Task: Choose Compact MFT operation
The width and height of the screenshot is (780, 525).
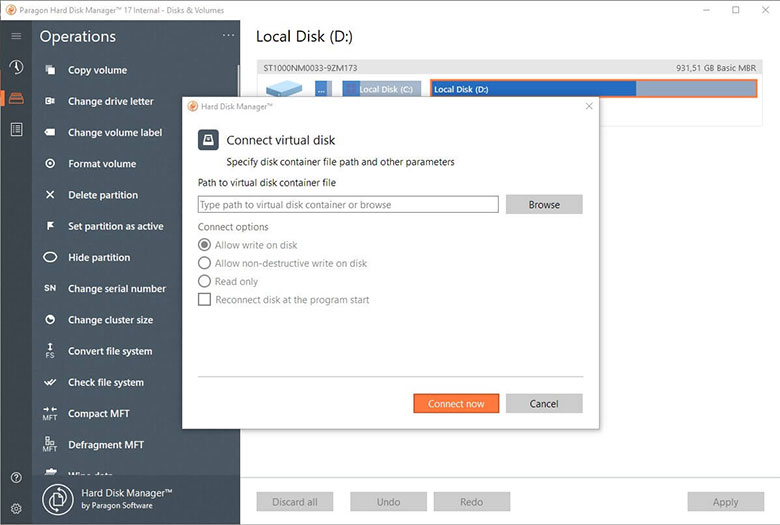Action: (x=98, y=414)
